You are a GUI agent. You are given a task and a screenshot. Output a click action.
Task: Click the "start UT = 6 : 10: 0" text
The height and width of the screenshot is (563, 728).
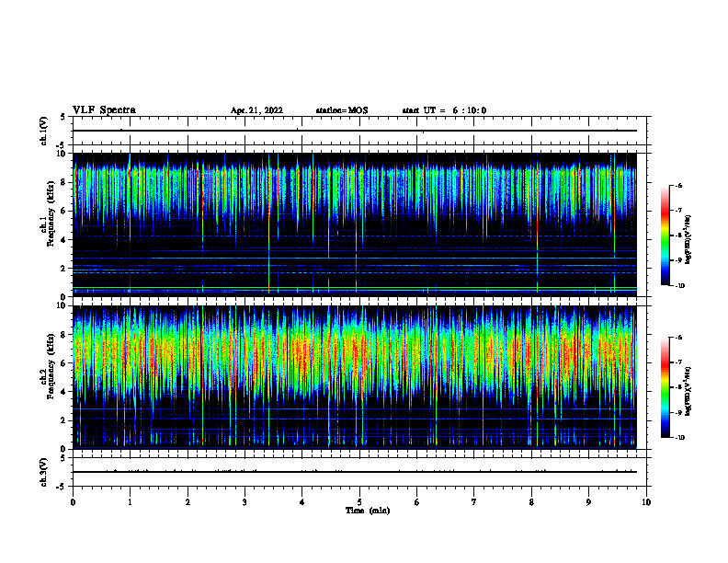[444, 110]
